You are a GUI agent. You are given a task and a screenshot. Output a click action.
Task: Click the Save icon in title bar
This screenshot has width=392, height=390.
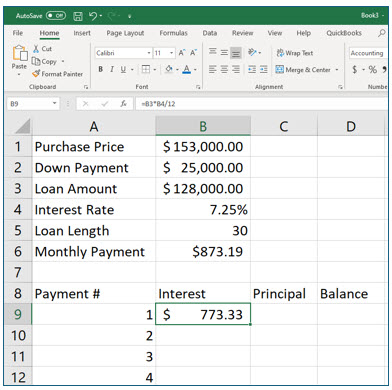78,16
